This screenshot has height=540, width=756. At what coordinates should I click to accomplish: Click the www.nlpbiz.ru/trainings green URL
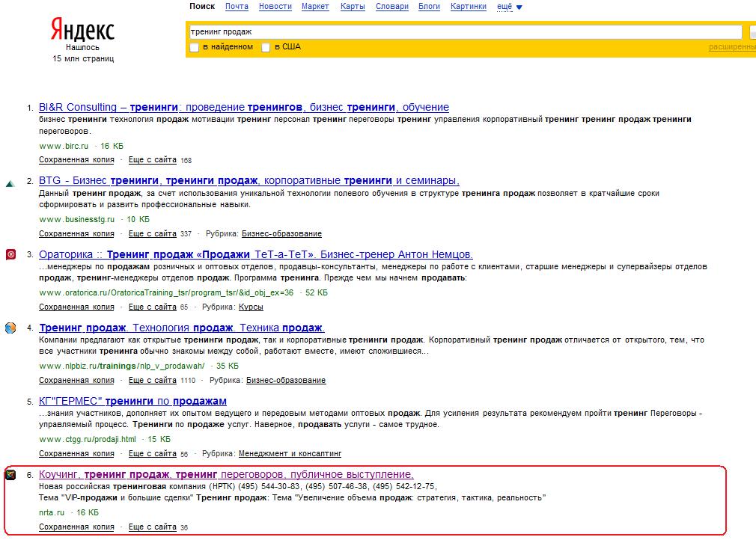click(x=122, y=366)
